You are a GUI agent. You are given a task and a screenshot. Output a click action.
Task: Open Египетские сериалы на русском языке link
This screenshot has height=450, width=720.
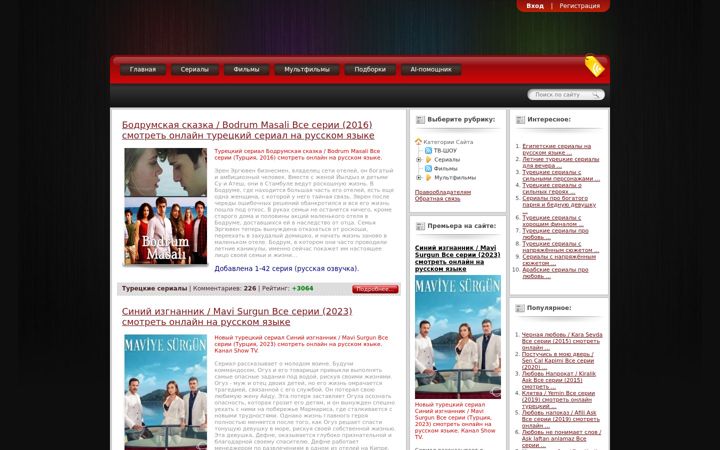[557, 149]
